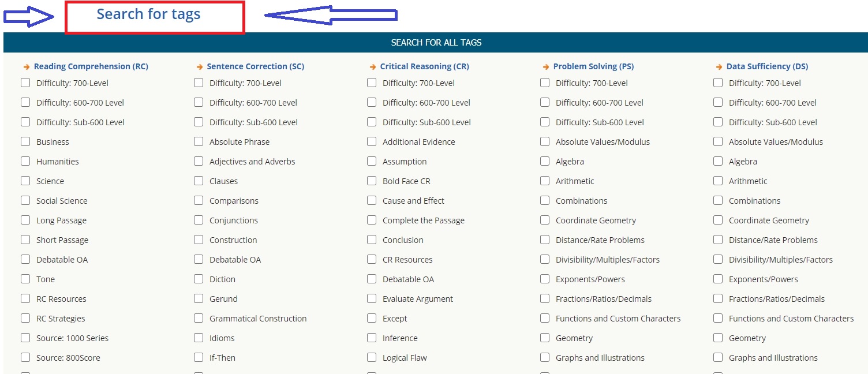The image size is (868, 374).
Task: Check Difficulty: 700-Level under Reading Comprehension
Action: [25, 83]
